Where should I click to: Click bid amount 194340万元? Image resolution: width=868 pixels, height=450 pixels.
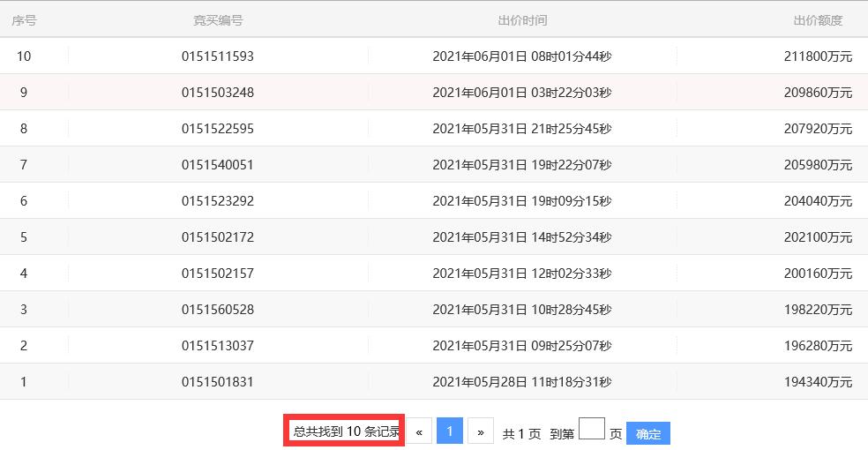(818, 381)
